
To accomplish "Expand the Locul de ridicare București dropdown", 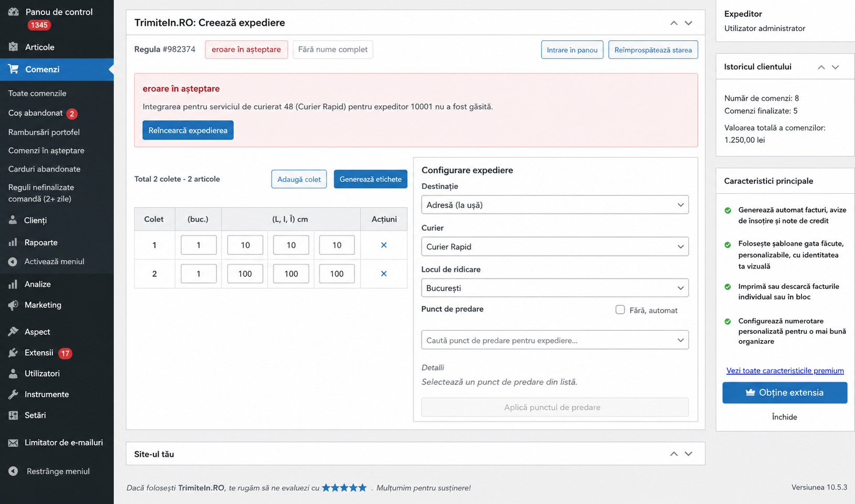I will pyautogui.click(x=554, y=288).
